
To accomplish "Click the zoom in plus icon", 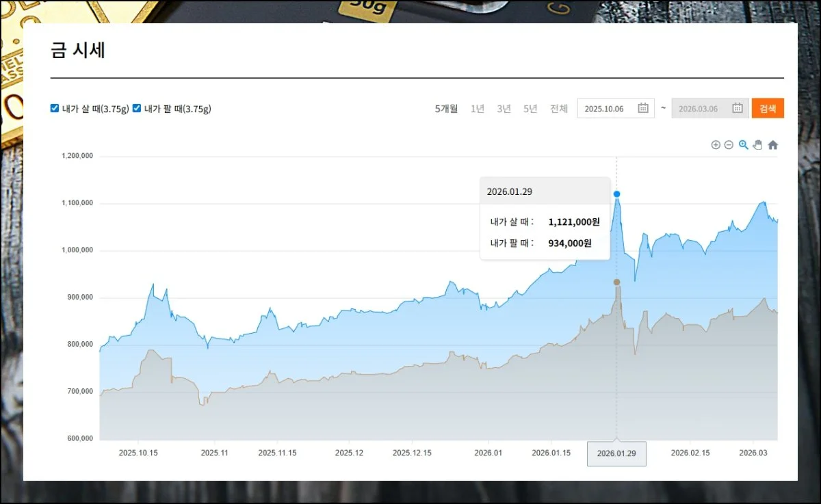I will pos(716,145).
